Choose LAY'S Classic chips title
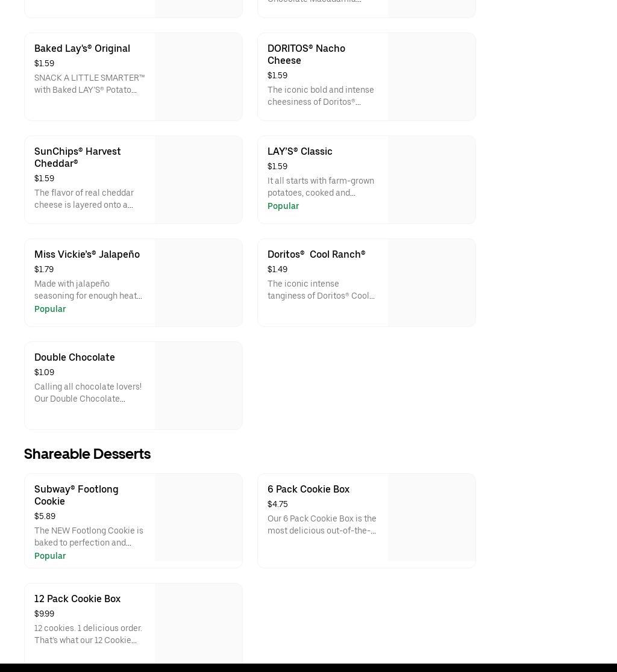617x672 pixels. pyautogui.click(x=299, y=152)
